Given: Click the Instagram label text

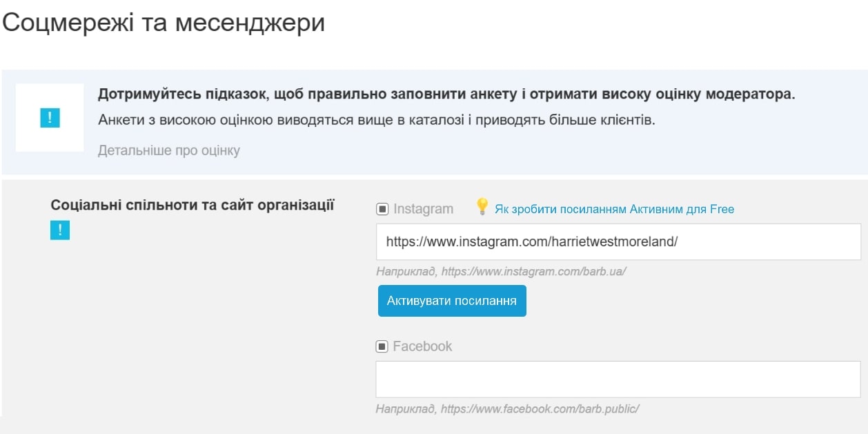Looking at the screenshot, I should [x=423, y=209].
